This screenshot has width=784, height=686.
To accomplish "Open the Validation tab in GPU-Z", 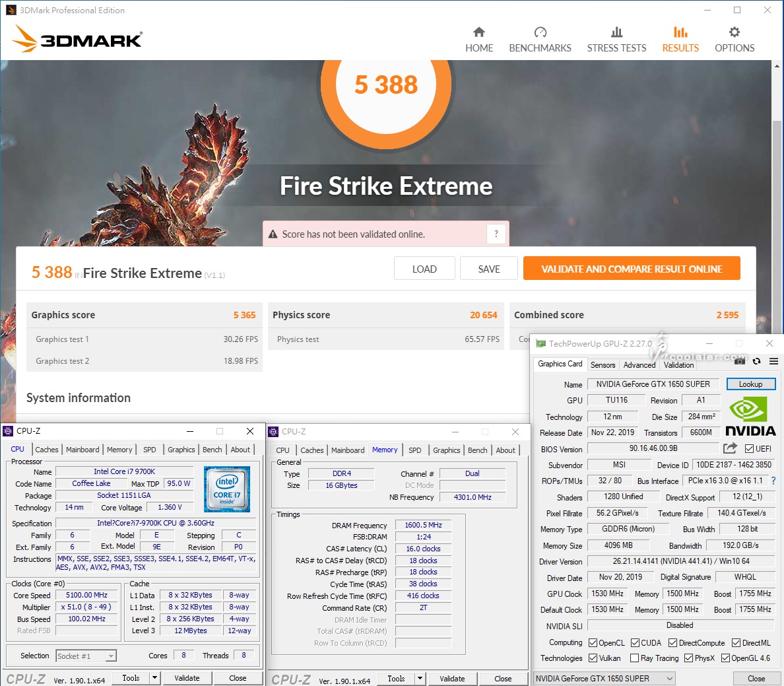I will 678,364.
